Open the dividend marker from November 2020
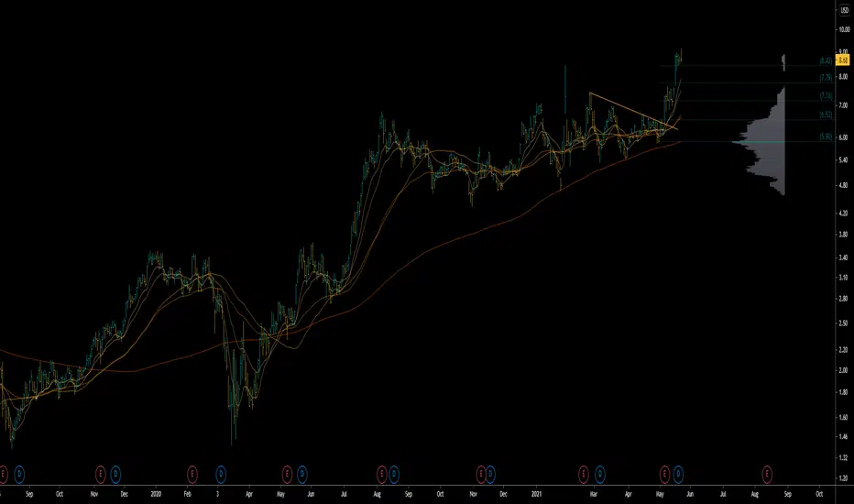This screenshot has width=854, height=504. pos(491,475)
